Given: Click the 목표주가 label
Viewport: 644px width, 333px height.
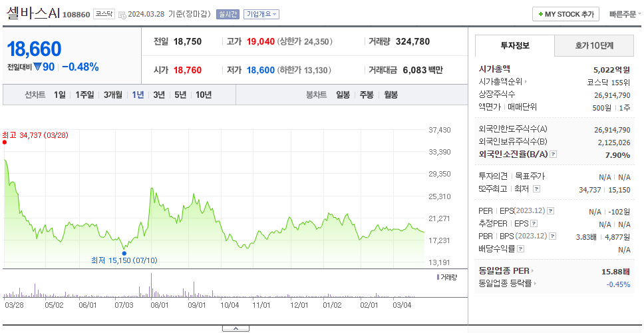Looking at the screenshot, I should (x=530, y=176).
